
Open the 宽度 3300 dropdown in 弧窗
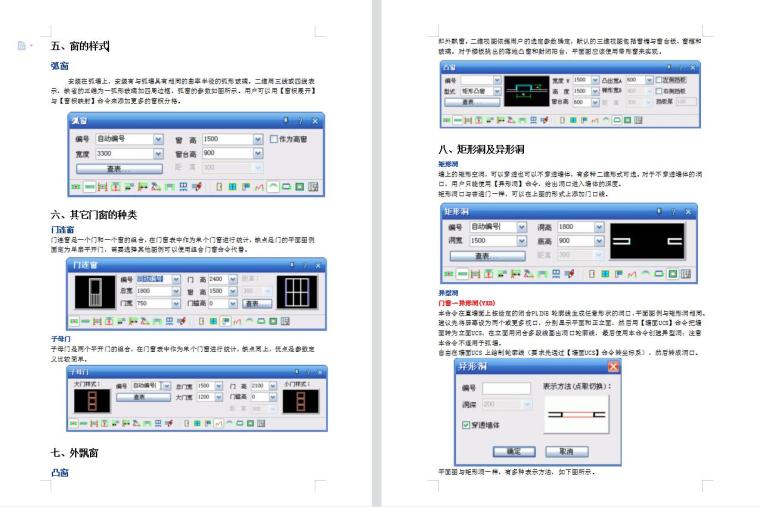(158, 154)
